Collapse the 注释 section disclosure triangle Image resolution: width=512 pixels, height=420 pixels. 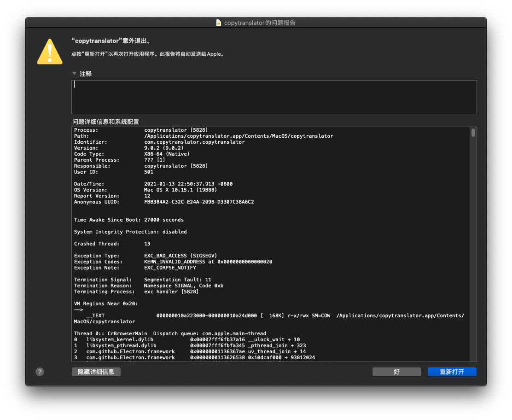(74, 74)
